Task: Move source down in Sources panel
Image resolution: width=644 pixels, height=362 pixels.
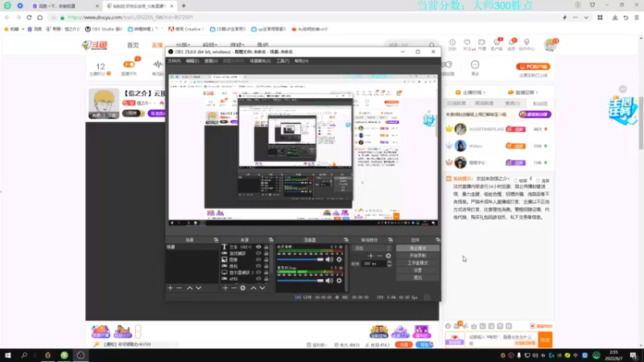Action: point(262,288)
